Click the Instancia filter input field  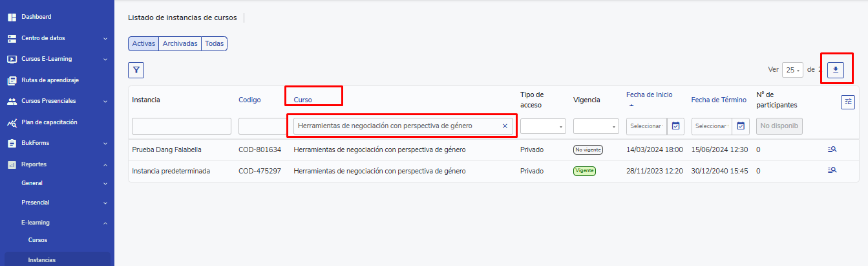point(181,126)
